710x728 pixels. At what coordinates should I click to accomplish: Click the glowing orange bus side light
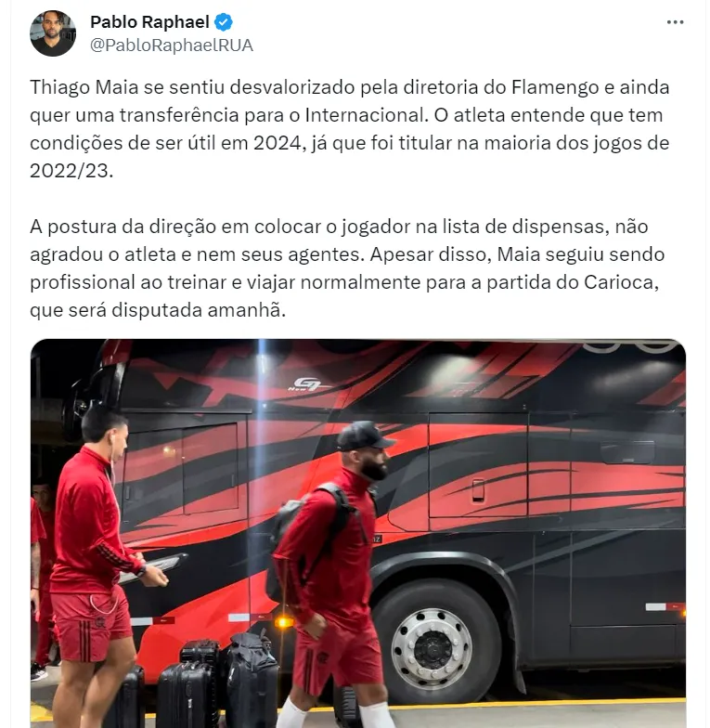[283, 622]
